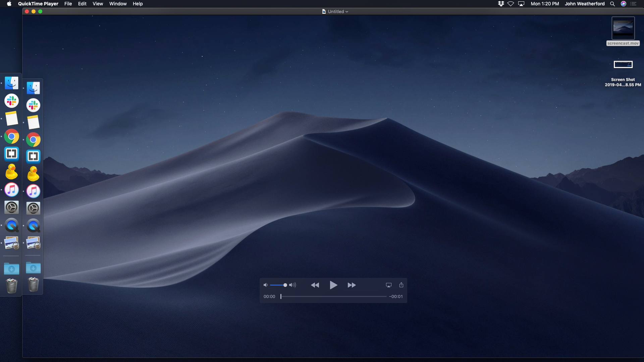
Task: Open the screencast.mov file on the desktop
Action: coord(623,28)
